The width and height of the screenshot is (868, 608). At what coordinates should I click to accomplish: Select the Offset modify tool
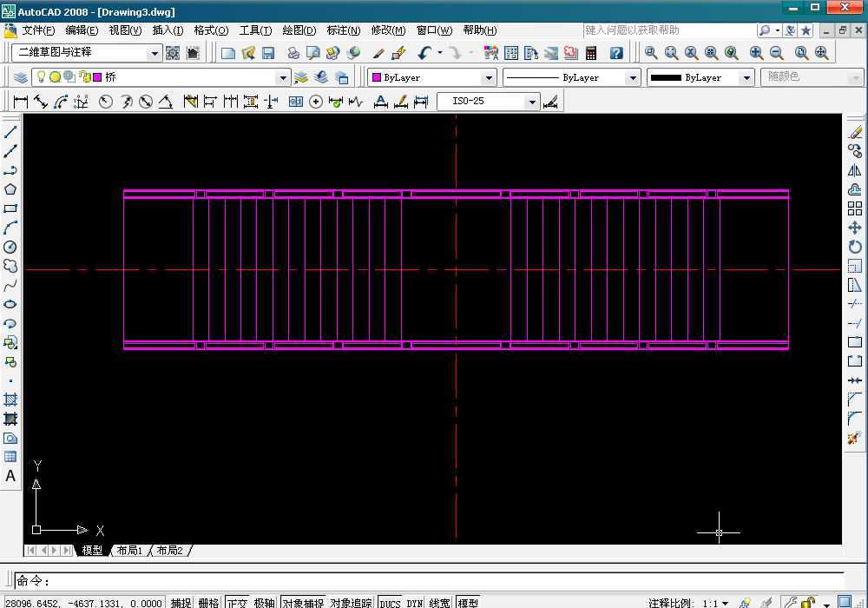pos(855,189)
